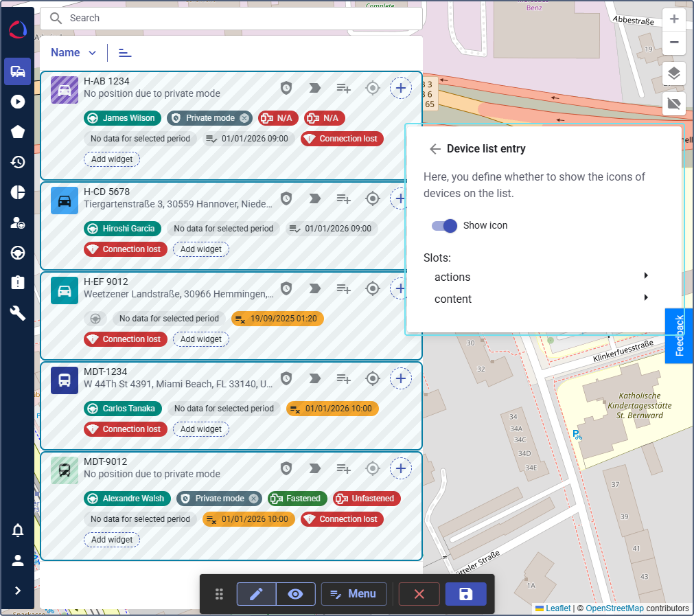The image size is (694, 616).
Task: Open the Menu button in bottom toolbar
Action: tap(354, 594)
